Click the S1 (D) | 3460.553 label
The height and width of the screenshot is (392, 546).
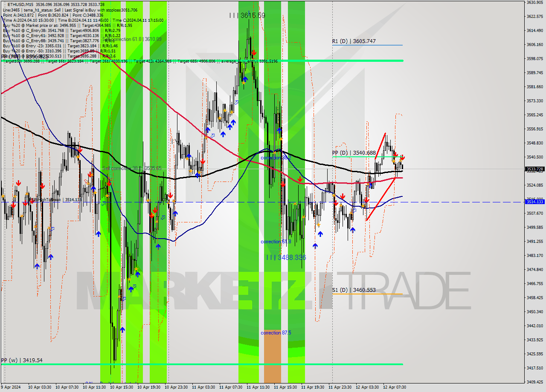tap(354, 290)
